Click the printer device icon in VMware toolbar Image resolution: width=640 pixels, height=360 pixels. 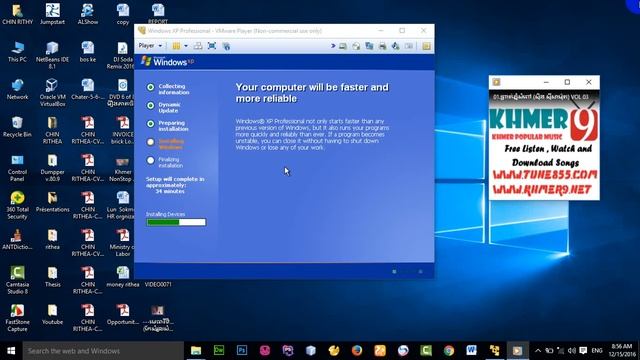click(382, 46)
